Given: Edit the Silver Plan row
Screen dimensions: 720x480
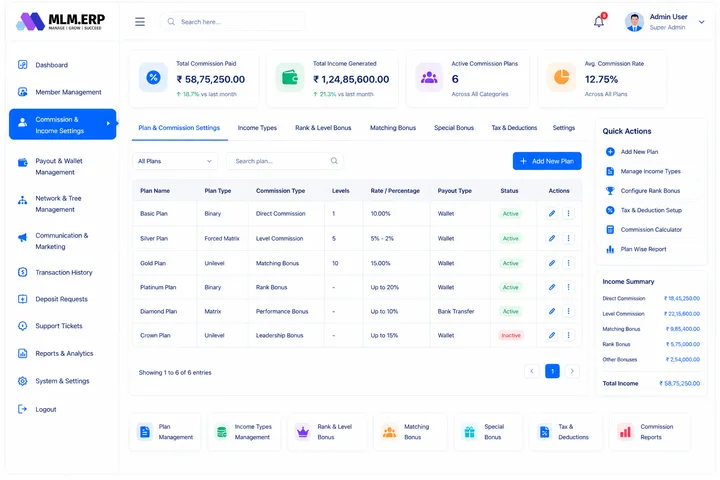Looking at the screenshot, I should pos(552,238).
